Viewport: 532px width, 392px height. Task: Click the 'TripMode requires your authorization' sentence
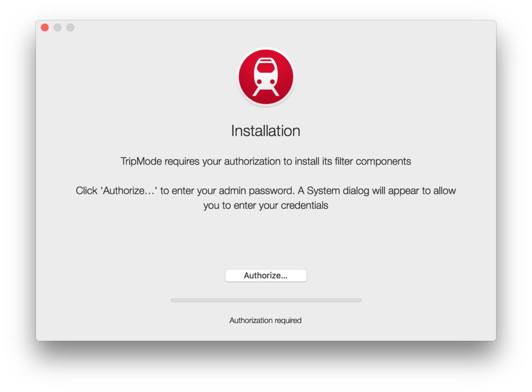(265, 161)
